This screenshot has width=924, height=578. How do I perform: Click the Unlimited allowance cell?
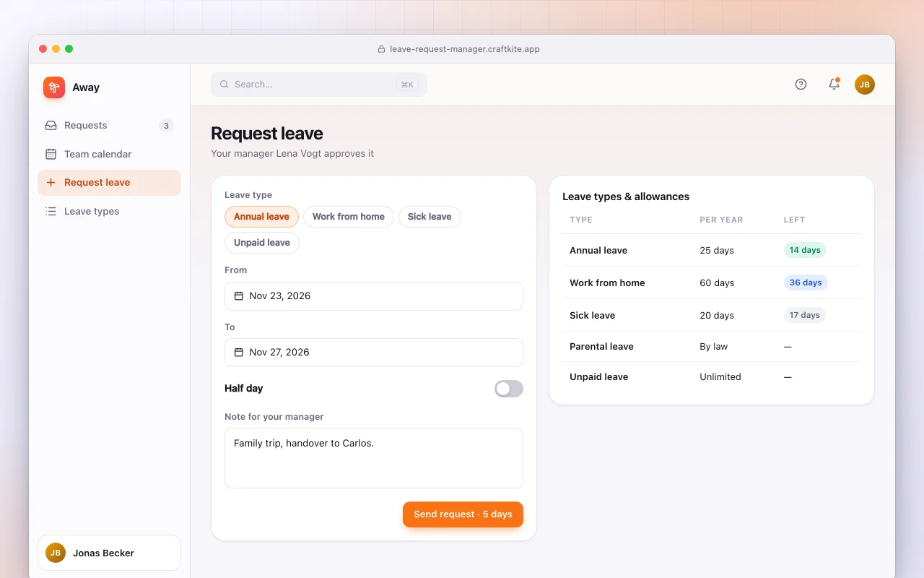720,377
